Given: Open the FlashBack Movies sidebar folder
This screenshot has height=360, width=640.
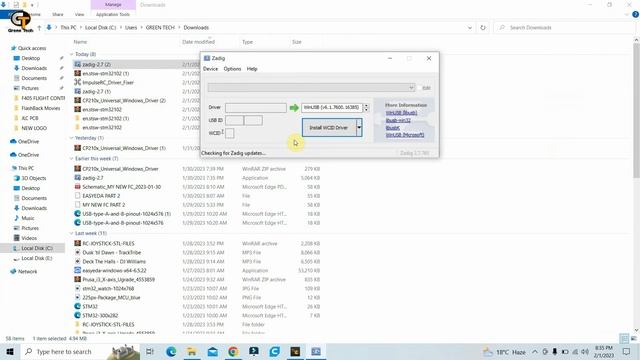Looking at the screenshot, I should click(x=40, y=108).
